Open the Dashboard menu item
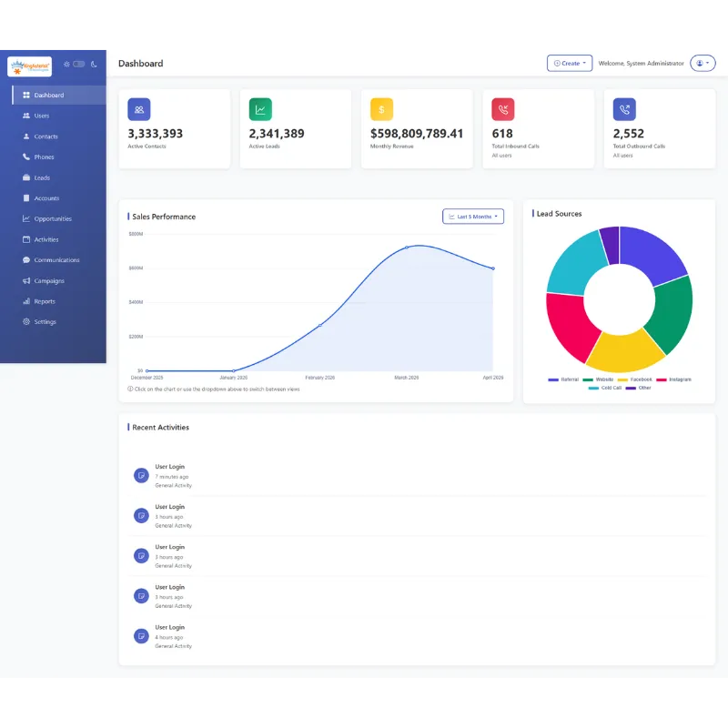The height and width of the screenshot is (728, 728). (x=59, y=95)
